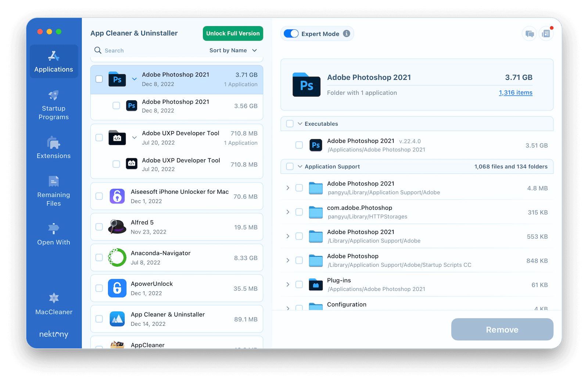This screenshot has height=383, width=588.
Task: Open the 1,316 items link
Action: [x=515, y=93]
